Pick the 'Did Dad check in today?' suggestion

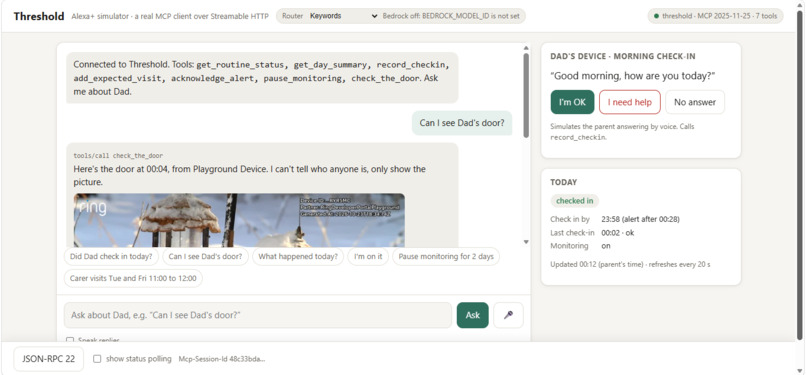click(111, 256)
